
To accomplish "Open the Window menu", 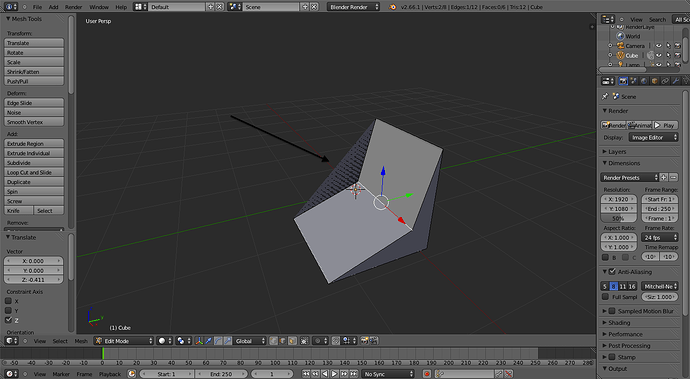I will point(99,7).
